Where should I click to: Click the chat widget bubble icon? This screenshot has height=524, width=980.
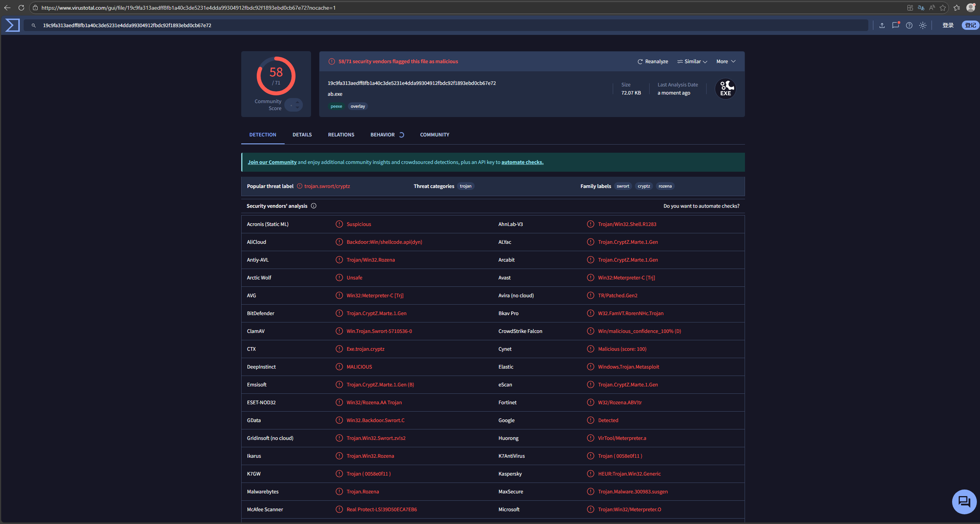(x=964, y=502)
